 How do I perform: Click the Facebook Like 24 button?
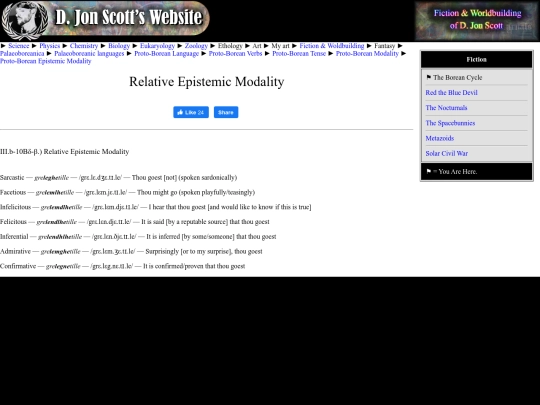point(191,112)
